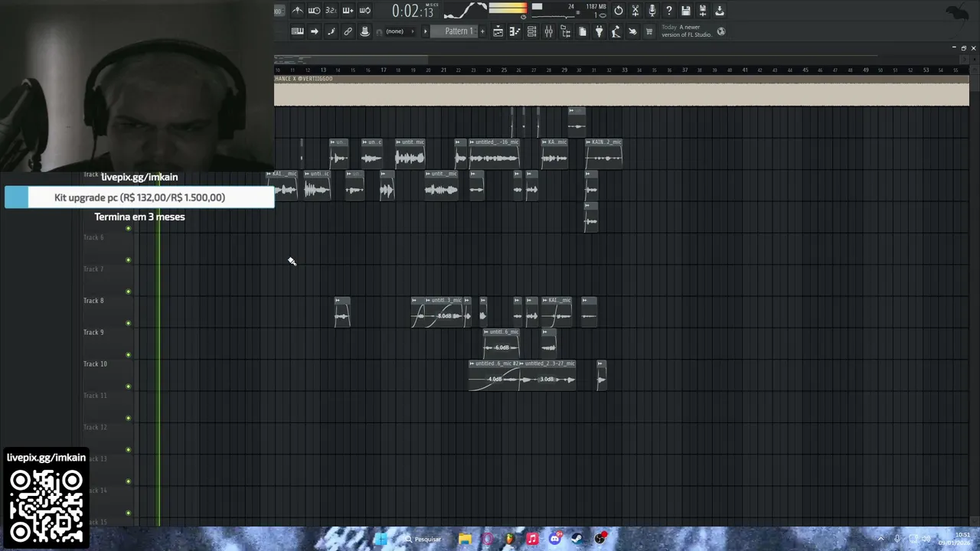
Task: Save new version of the project icon
Action: click(x=703, y=11)
